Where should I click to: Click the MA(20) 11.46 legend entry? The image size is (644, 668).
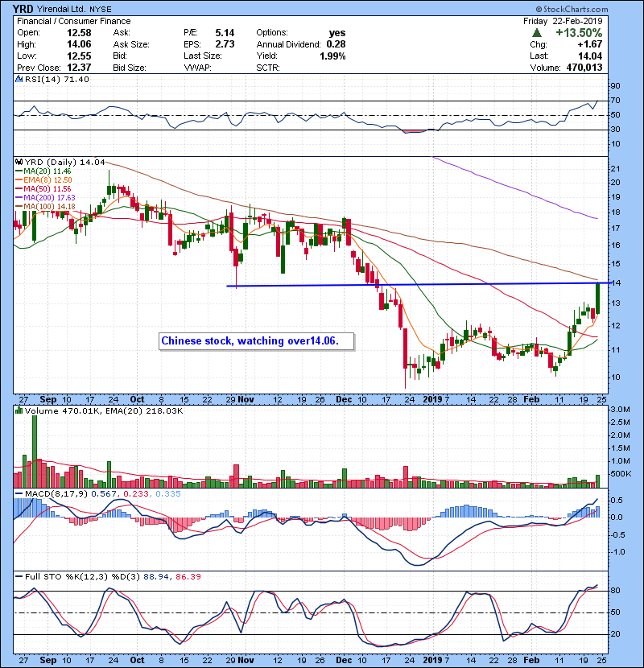click(x=43, y=171)
